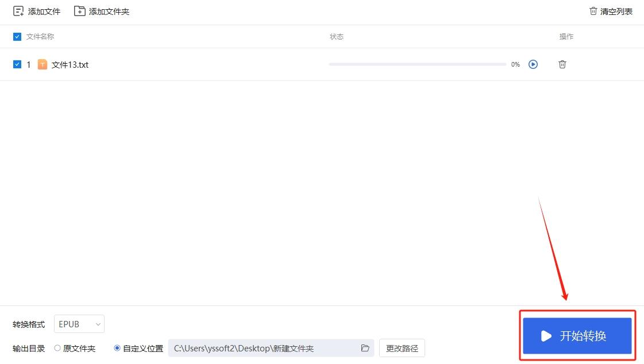Click the 添加文件夹 label in the toolbar

[109, 11]
